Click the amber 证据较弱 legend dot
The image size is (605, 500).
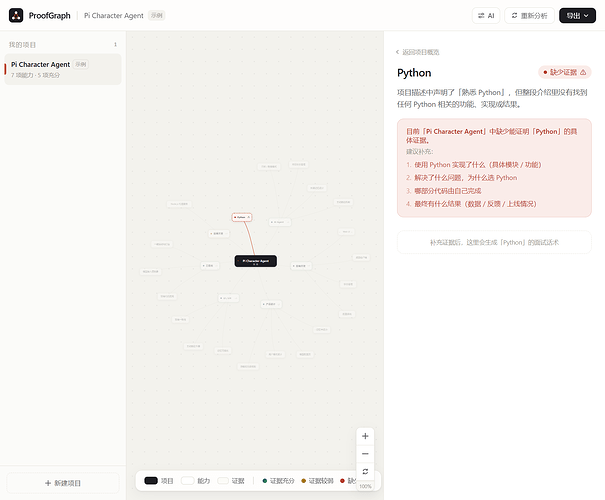304,481
